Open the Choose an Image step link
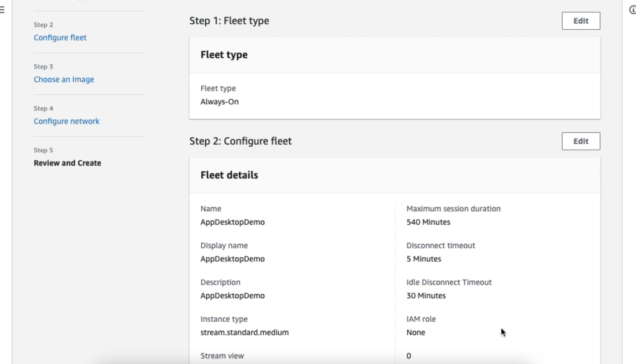This screenshot has height=364, width=636. (x=64, y=80)
